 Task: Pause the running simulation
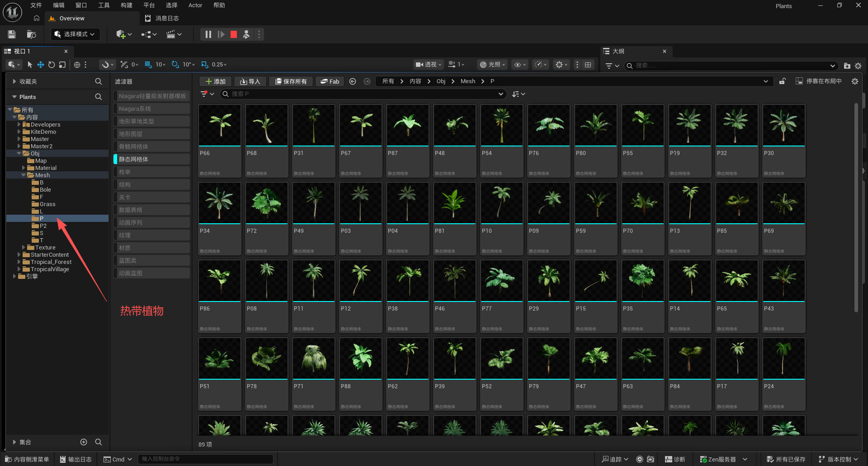tap(208, 34)
